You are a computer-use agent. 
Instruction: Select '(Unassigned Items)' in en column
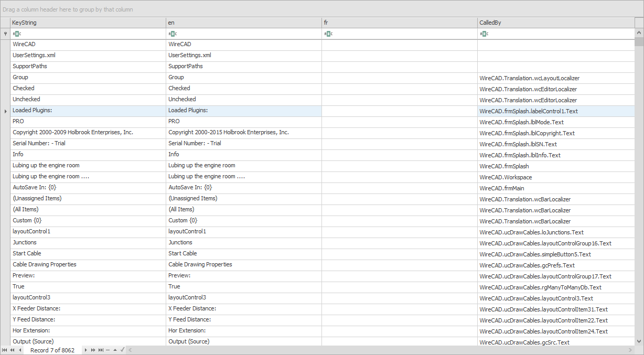coord(244,199)
